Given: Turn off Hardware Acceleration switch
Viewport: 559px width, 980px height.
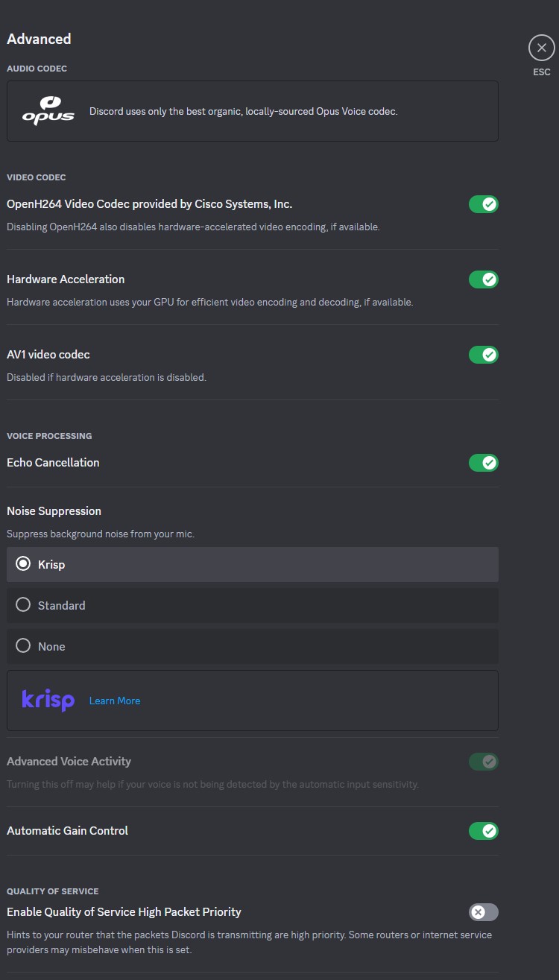Looking at the screenshot, I should (483, 279).
